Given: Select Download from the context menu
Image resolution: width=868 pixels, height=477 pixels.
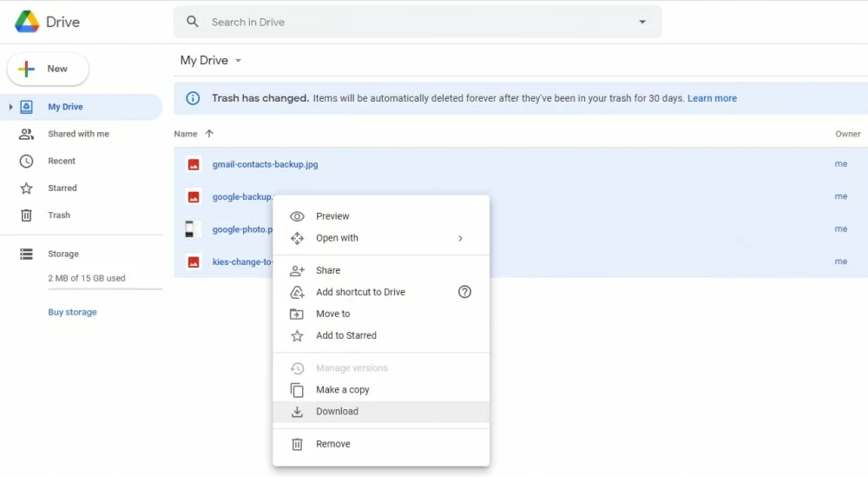Looking at the screenshot, I should (x=337, y=412).
